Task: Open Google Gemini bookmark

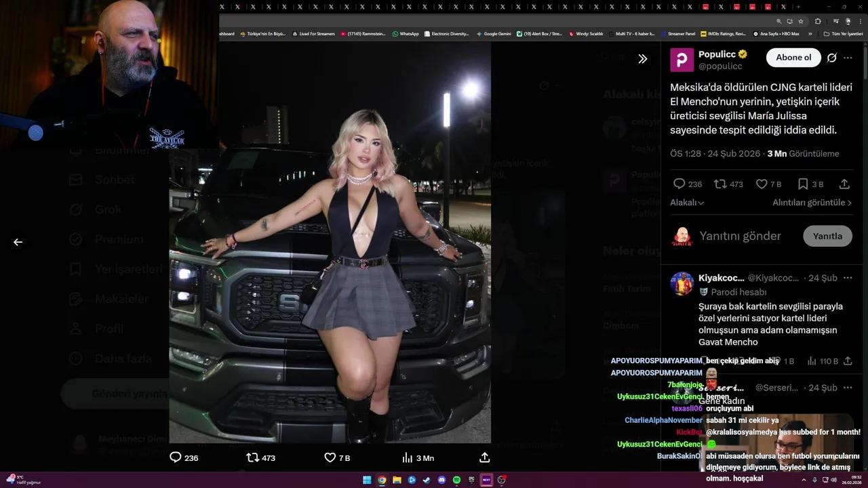Action: 494,33
